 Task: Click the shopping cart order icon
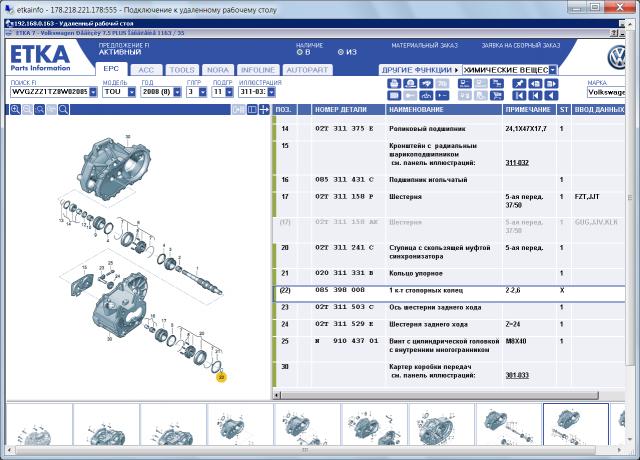[497, 96]
